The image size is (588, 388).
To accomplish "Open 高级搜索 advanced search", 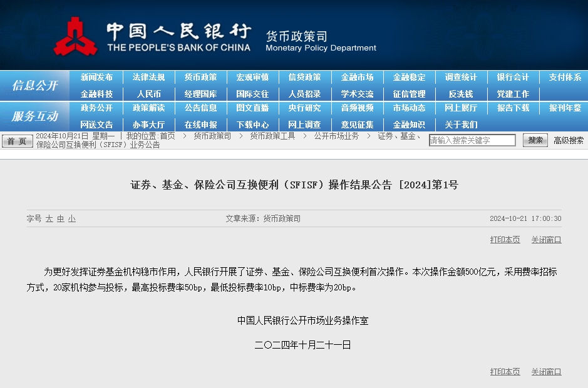I will click(569, 141).
